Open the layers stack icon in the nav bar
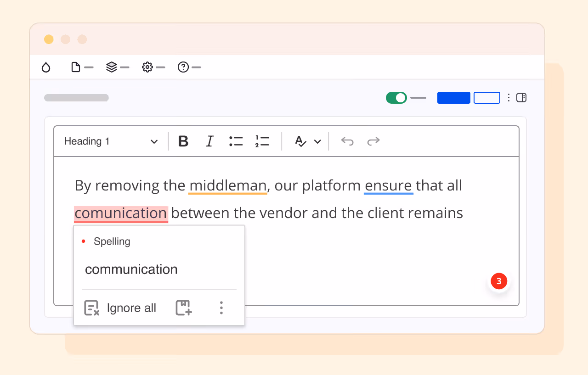The height and width of the screenshot is (375, 588). click(x=112, y=67)
